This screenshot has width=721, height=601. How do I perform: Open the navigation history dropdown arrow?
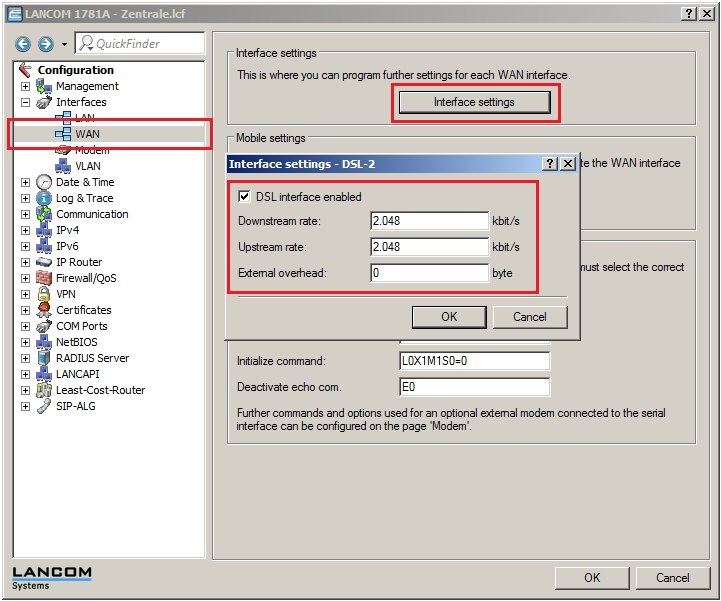[x=64, y=44]
